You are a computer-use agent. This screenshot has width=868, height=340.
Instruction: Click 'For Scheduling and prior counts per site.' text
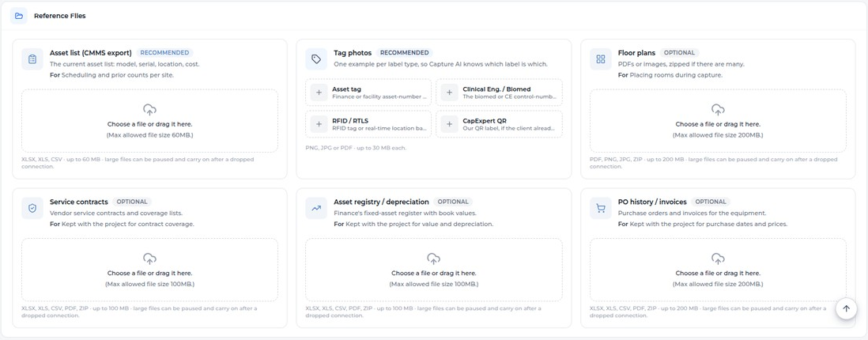[111, 75]
